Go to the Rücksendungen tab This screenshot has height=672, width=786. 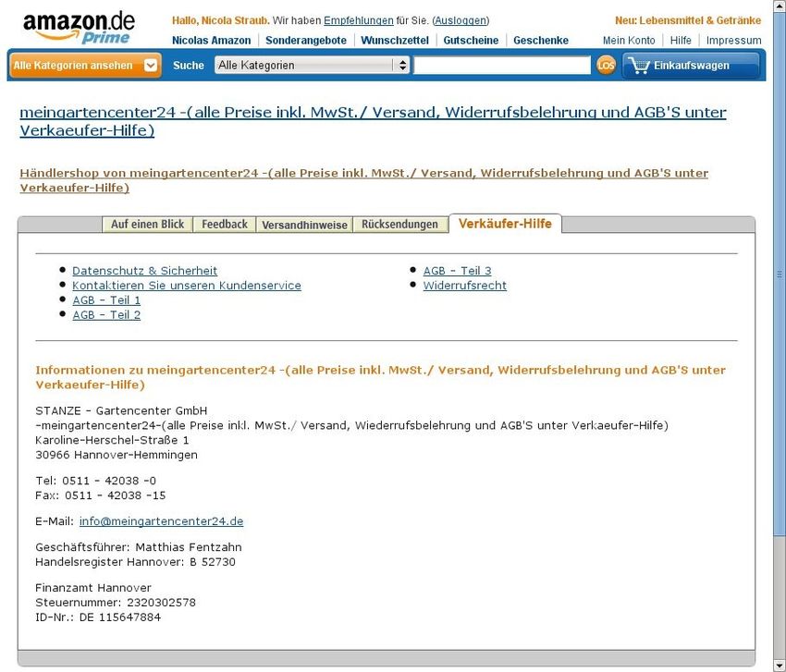point(399,225)
